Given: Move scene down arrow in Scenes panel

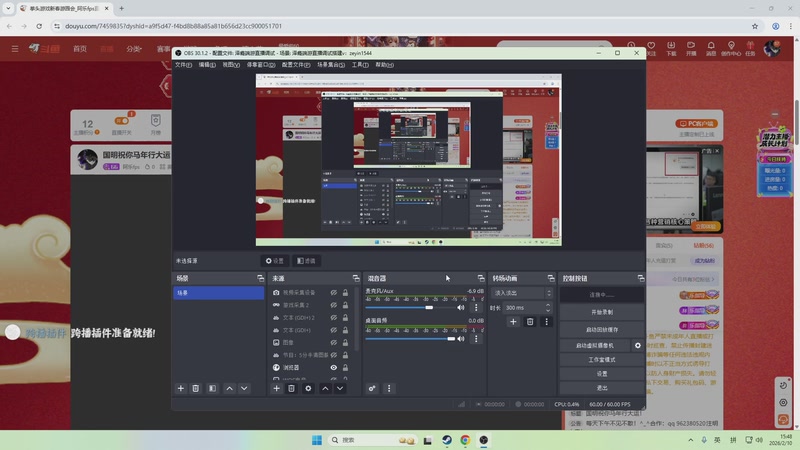Looking at the screenshot, I should [244, 388].
